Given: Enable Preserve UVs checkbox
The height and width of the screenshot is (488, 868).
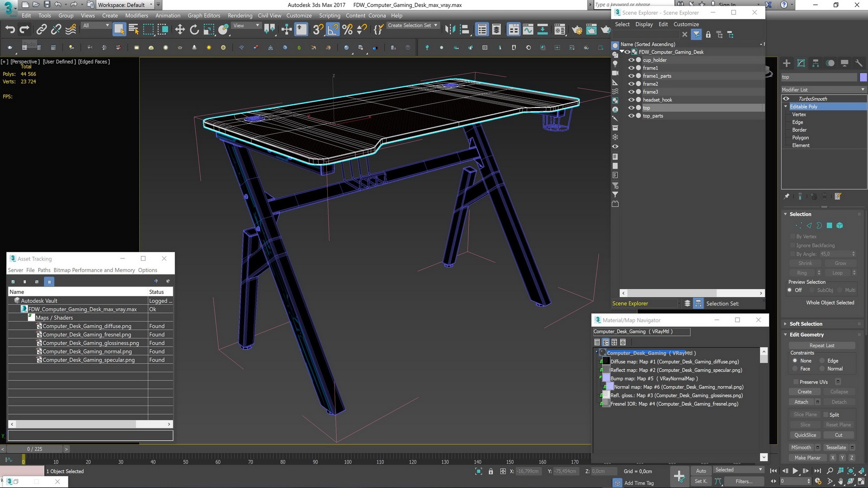Looking at the screenshot, I should (796, 382).
